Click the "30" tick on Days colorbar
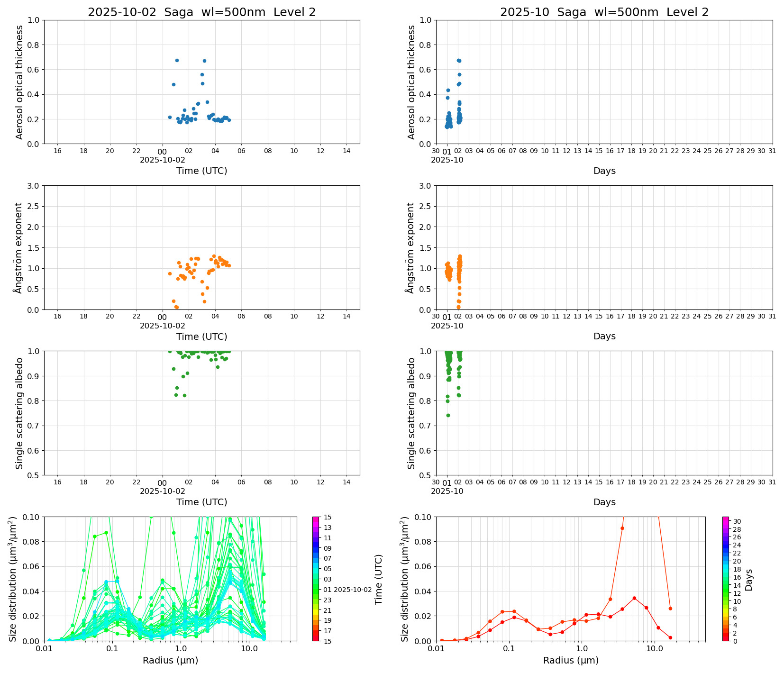 click(x=737, y=521)
